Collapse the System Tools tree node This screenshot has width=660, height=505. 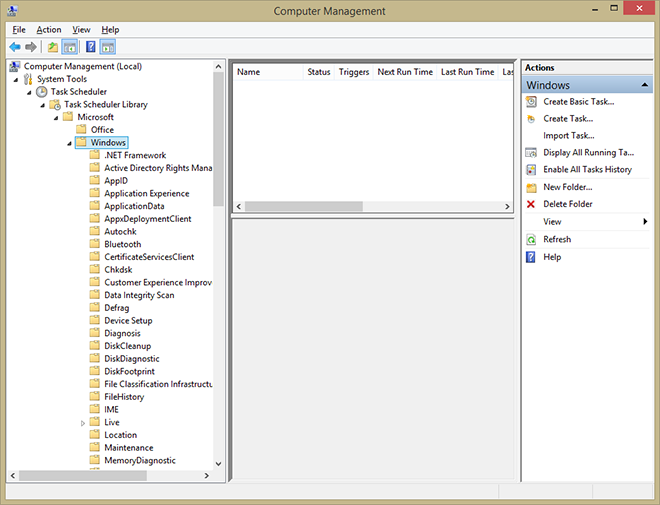(x=16, y=80)
